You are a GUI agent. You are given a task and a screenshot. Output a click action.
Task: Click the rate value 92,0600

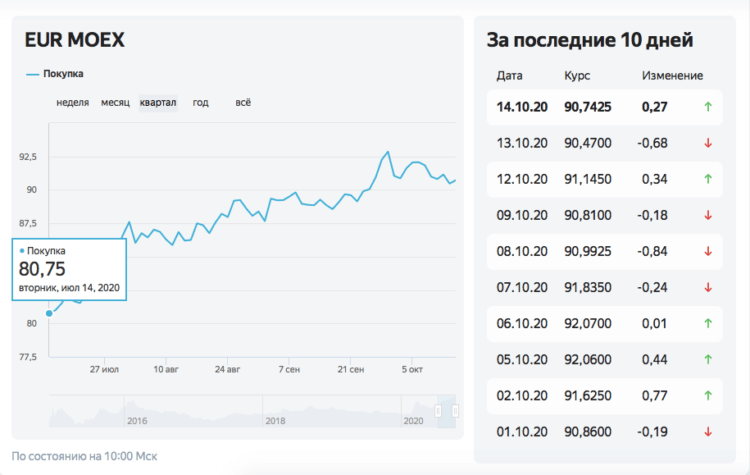587,360
